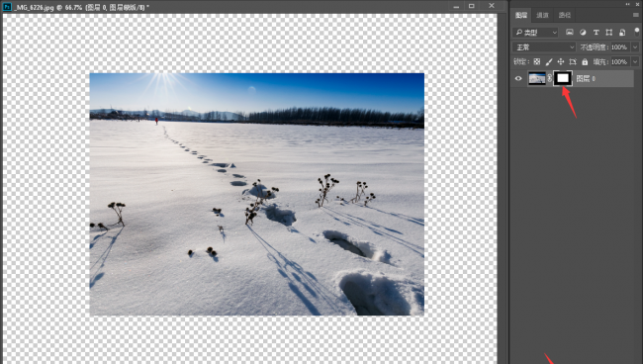Click the fill 100% value field

[x=619, y=62]
